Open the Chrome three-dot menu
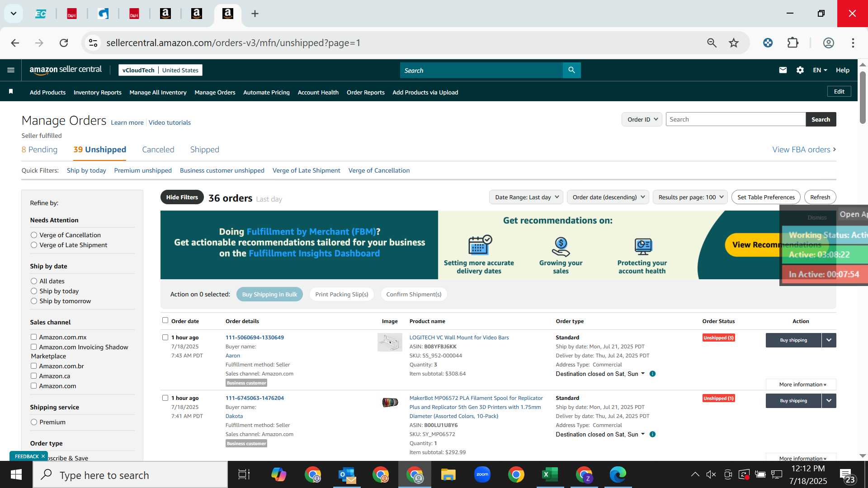 (x=853, y=43)
